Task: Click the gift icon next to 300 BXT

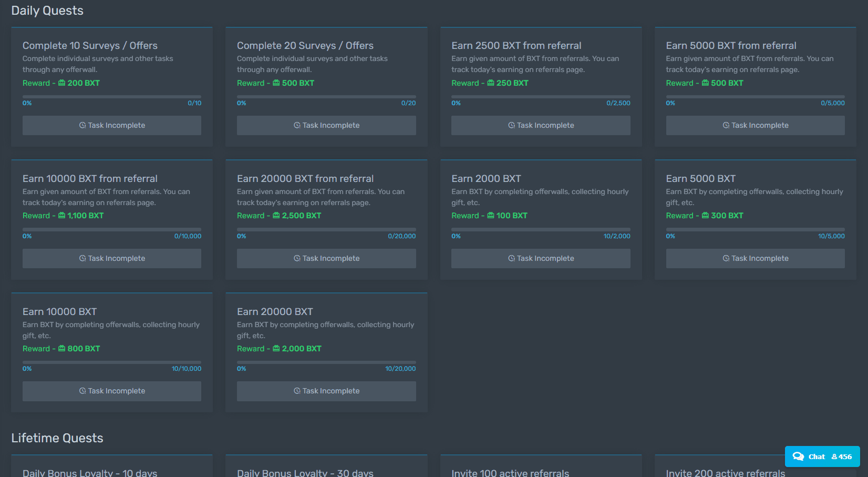Action: 705,216
